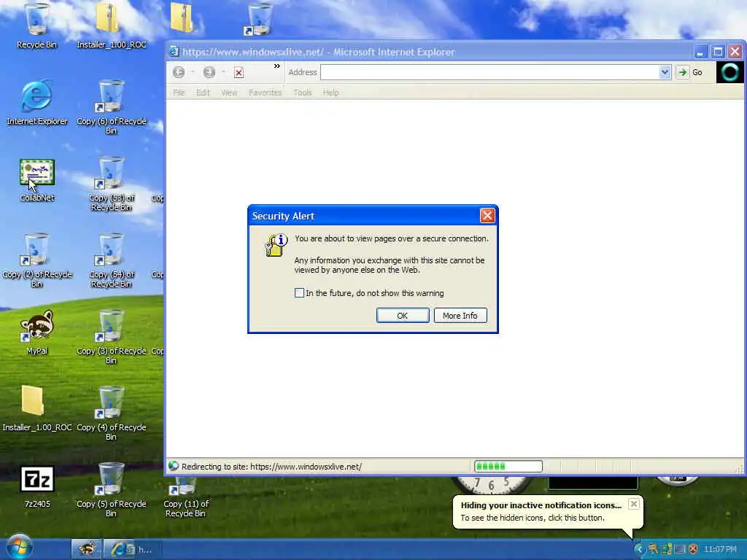Select the 7z2405 installer icon
Image resolution: width=747 pixels, height=560 pixels.
click(36, 486)
